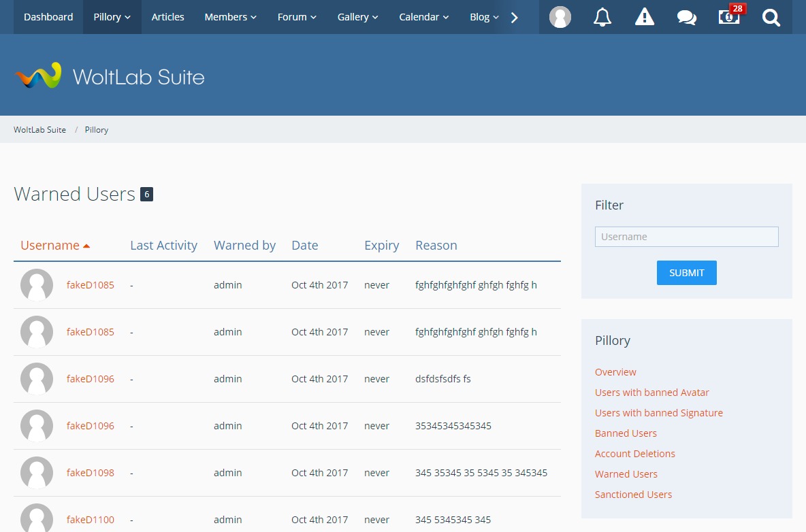Sort the list by Expiry column
The height and width of the screenshot is (532, 806).
tap(381, 246)
